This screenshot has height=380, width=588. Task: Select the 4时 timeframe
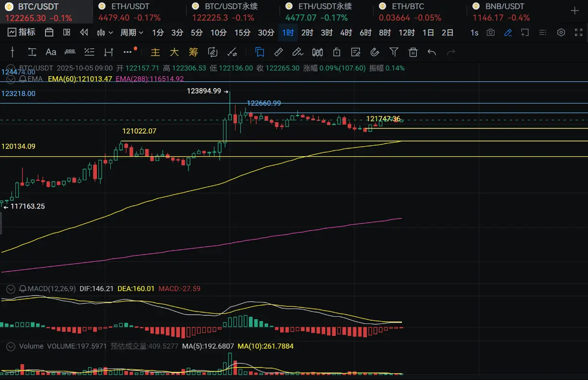(346, 33)
